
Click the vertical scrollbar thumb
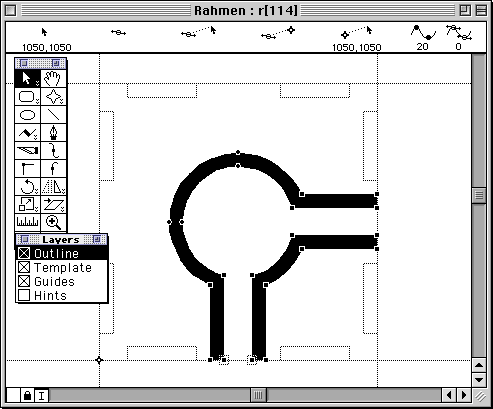[x=479, y=195]
